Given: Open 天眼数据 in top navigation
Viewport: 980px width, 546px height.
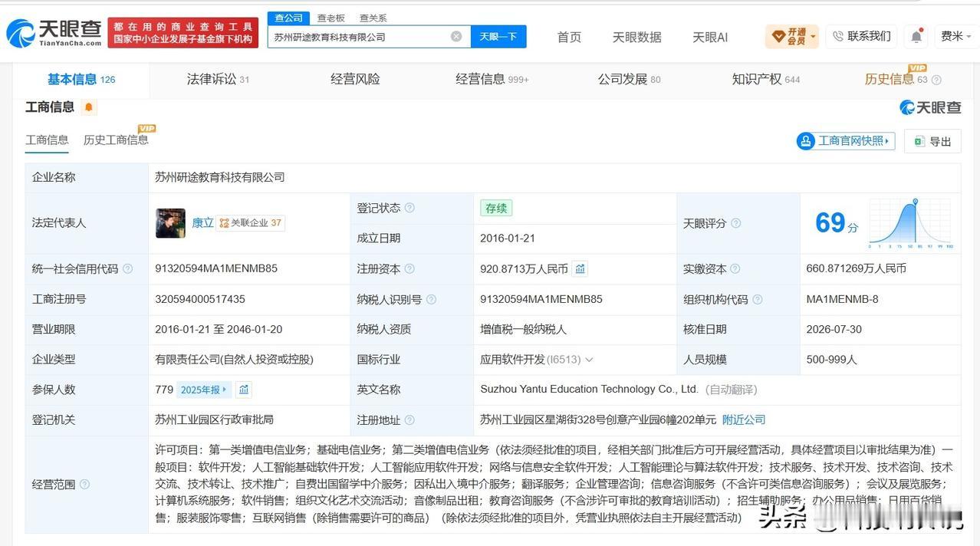Looking at the screenshot, I should pos(636,37).
